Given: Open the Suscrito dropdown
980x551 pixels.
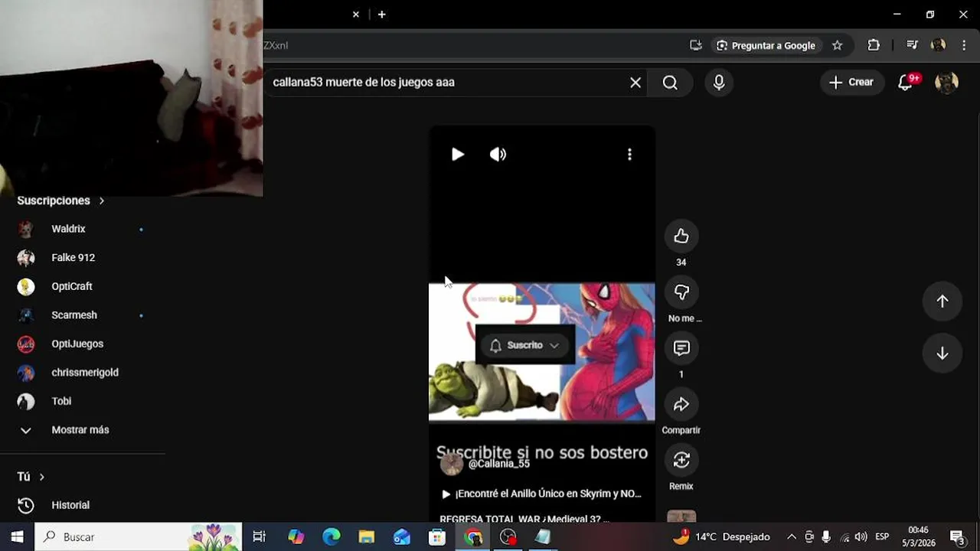Looking at the screenshot, I should pos(524,345).
